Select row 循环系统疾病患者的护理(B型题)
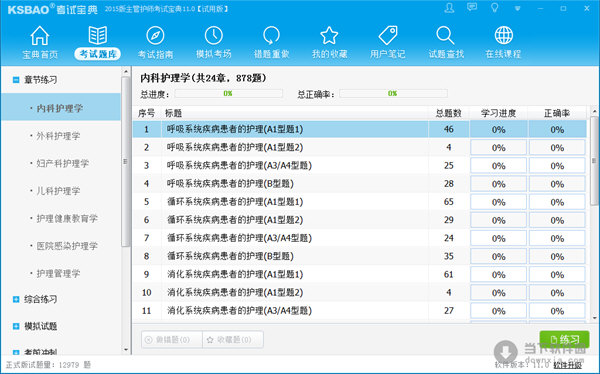The height and width of the screenshot is (374, 600). (360, 256)
